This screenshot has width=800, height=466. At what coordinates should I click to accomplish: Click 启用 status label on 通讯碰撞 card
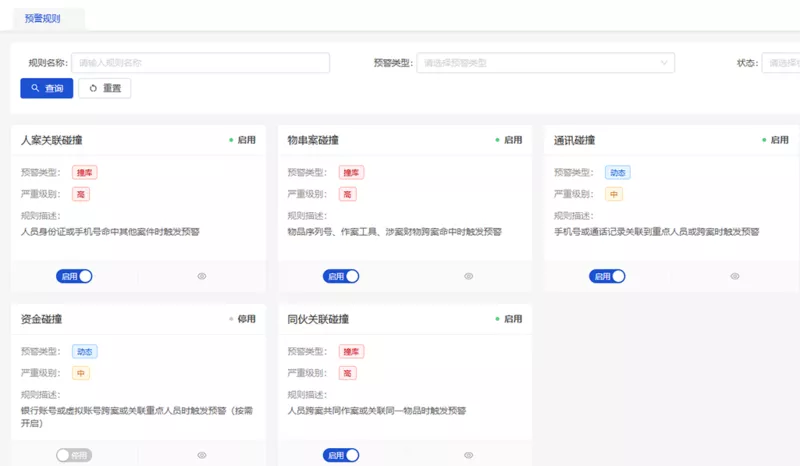pos(779,140)
